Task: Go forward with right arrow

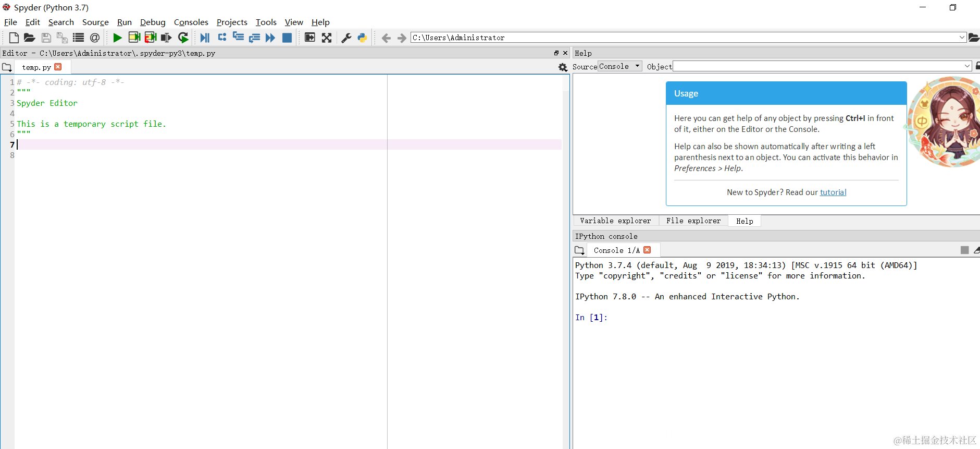Action: coord(402,38)
